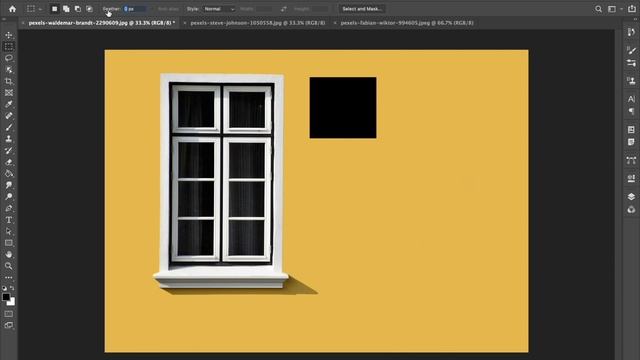The height and width of the screenshot is (360, 640).
Task: Select the Horizontal Type tool
Action: (9, 220)
